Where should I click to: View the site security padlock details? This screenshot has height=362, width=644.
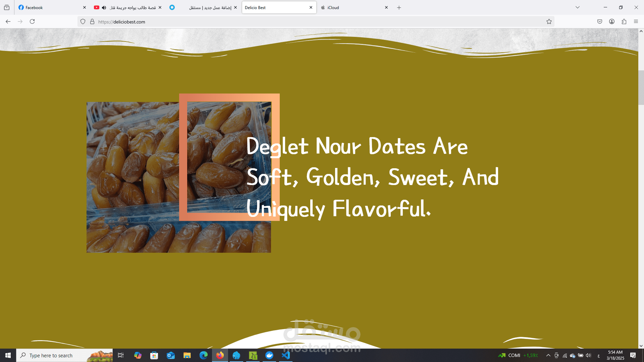point(92,21)
